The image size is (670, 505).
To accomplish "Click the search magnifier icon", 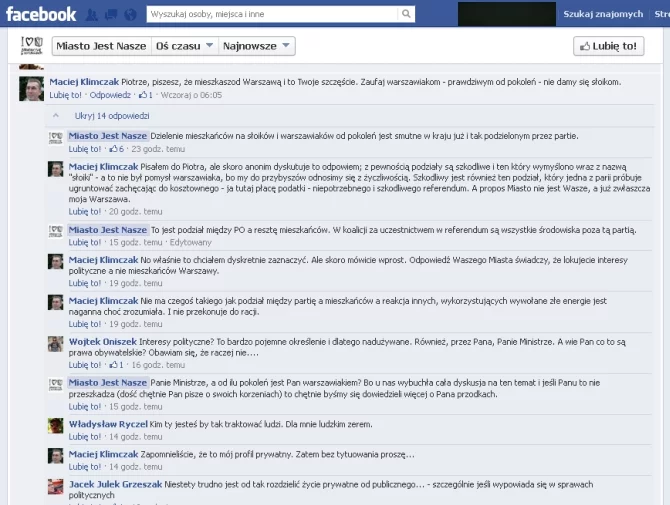I will [x=406, y=15].
